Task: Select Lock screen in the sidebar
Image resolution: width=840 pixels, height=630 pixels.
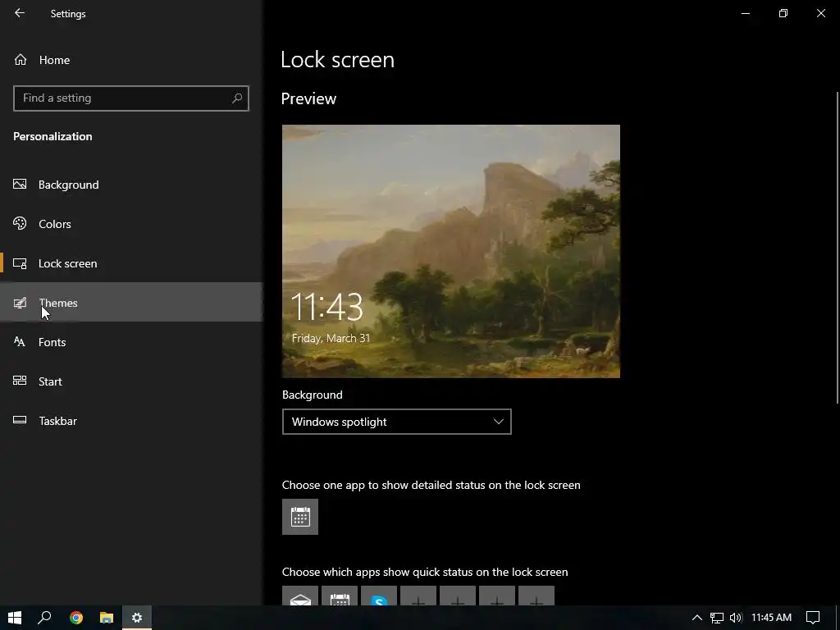Action: click(131, 263)
